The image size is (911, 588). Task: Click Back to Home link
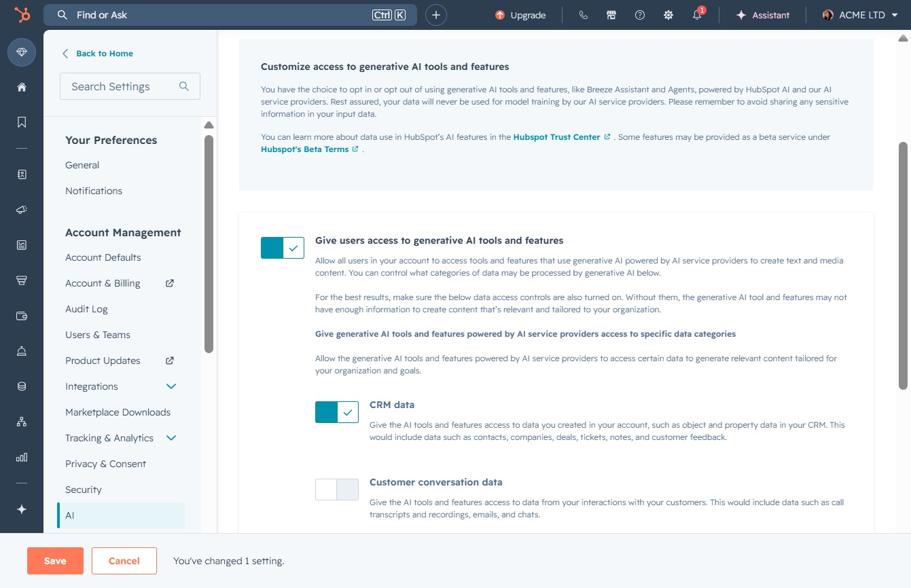(98, 54)
